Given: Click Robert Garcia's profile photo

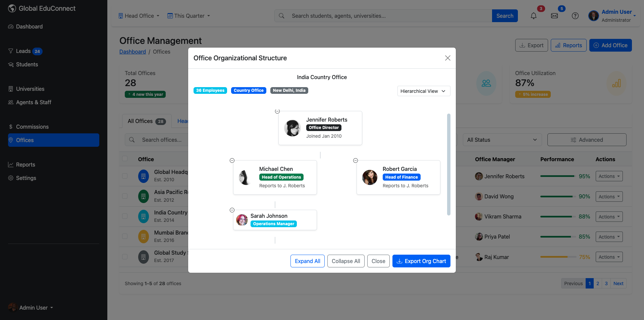Looking at the screenshot, I should [370, 177].
